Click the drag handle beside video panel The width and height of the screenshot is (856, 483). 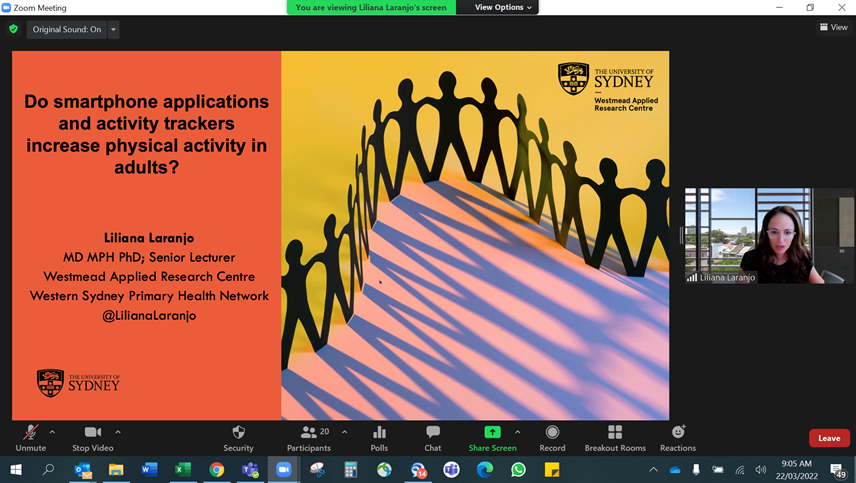click(x=681, y=236)
